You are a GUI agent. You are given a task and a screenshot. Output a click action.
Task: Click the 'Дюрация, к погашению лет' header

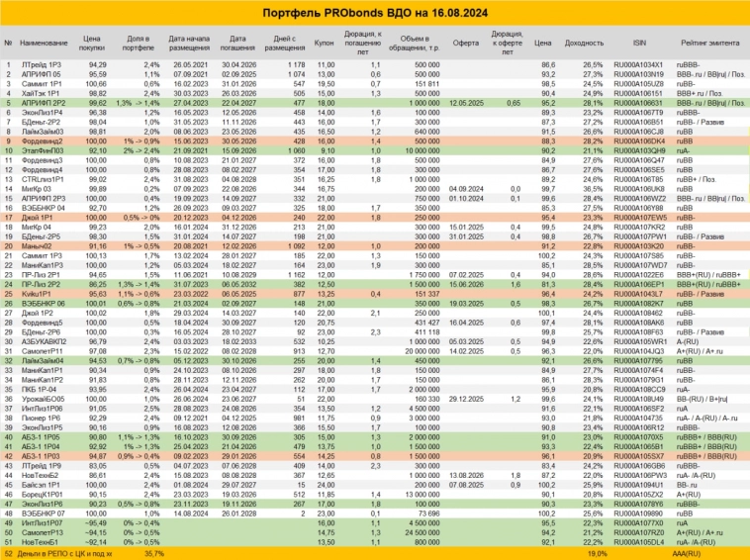[x=362, y=44]
